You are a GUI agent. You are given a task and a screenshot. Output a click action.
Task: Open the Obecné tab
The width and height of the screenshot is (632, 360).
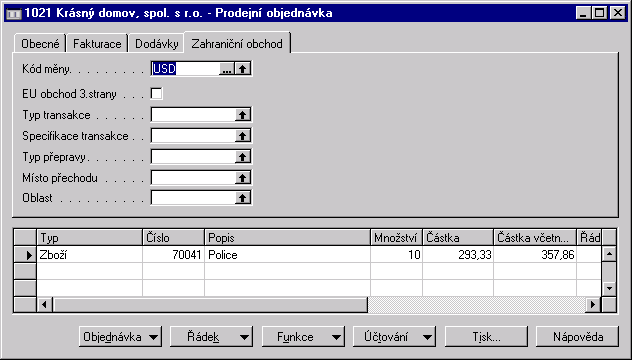coord(40,44)
